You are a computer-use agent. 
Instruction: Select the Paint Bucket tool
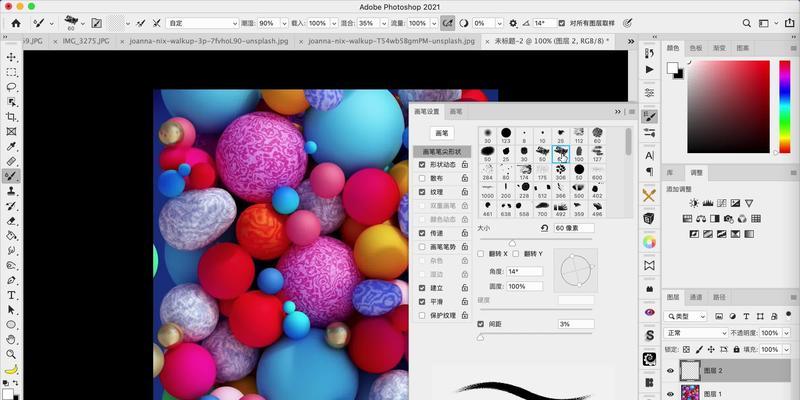click(x=11, y=236)
